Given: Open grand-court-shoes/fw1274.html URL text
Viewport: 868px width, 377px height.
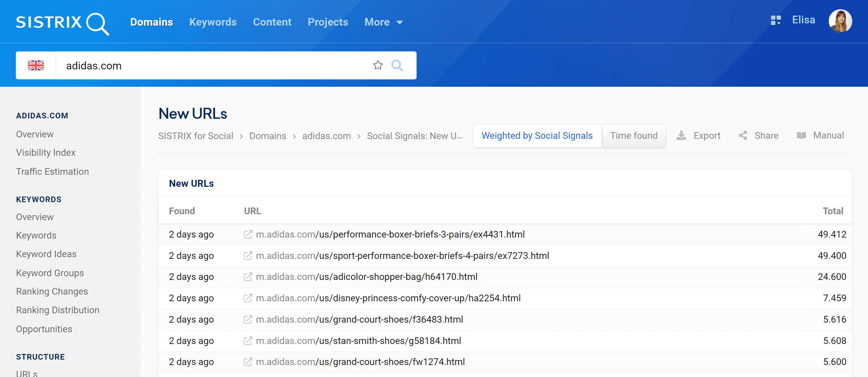Looking at the screenshot, I should [360, 362].
